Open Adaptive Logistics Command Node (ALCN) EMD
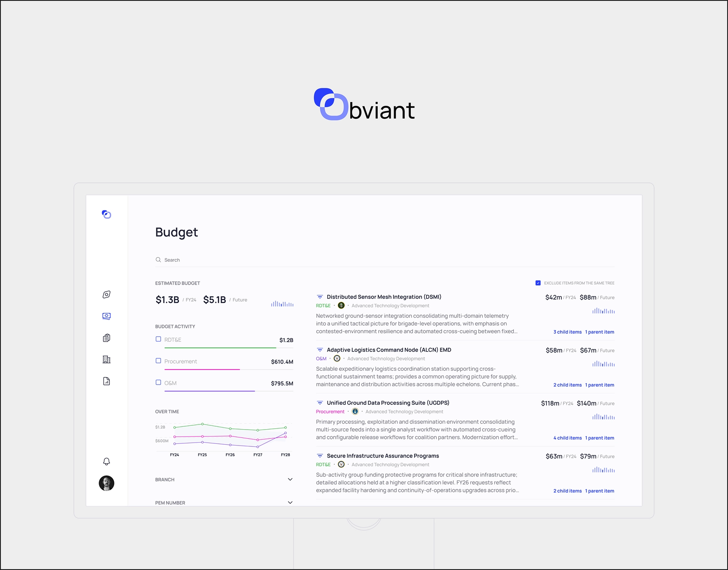The width and height of the screenshot is (728, 570). (389, 350)
